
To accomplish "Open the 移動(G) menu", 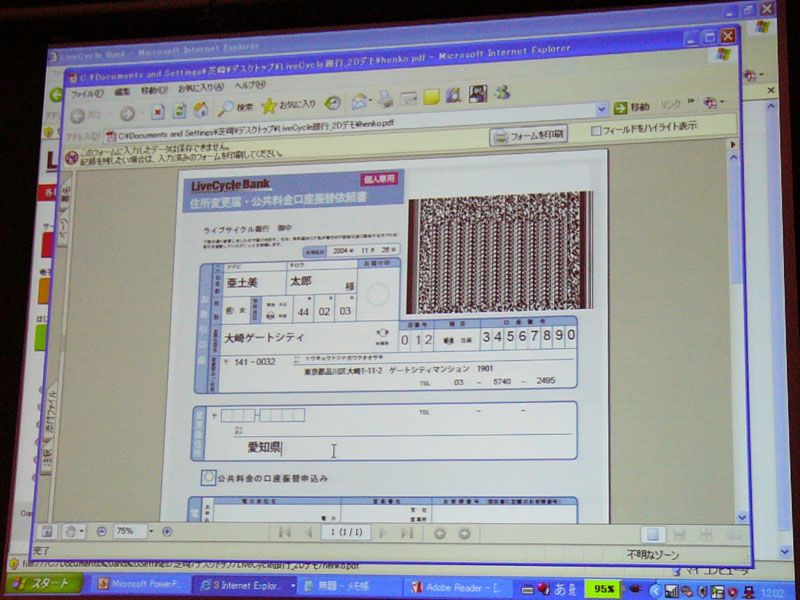I will [154, 90].
